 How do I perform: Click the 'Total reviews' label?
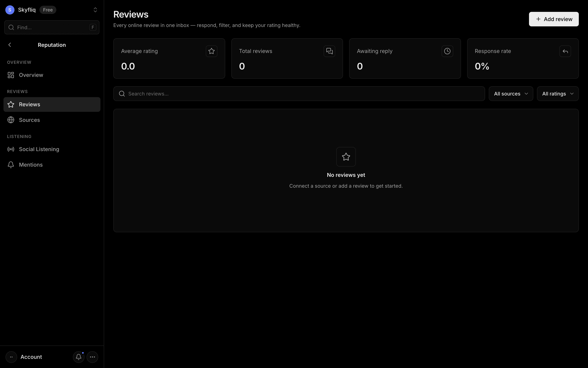click(256, 51)
